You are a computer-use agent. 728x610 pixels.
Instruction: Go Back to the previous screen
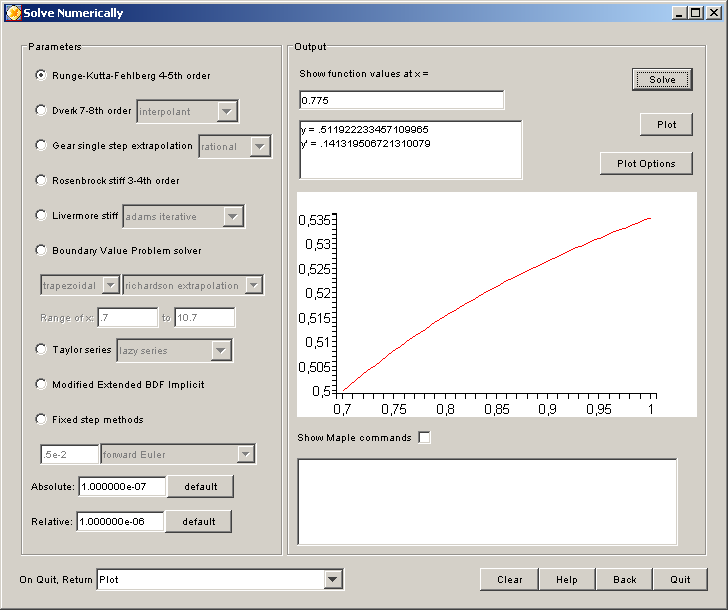pos(624,580)
